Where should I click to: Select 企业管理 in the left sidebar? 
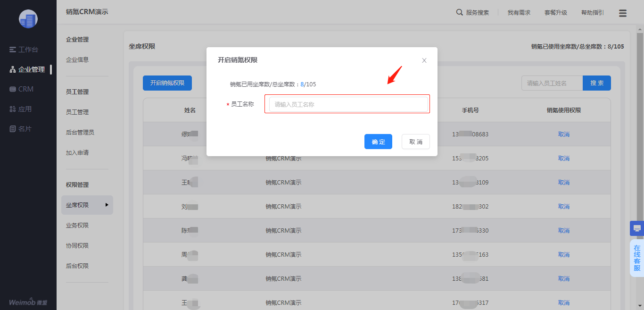click(27, 69)
